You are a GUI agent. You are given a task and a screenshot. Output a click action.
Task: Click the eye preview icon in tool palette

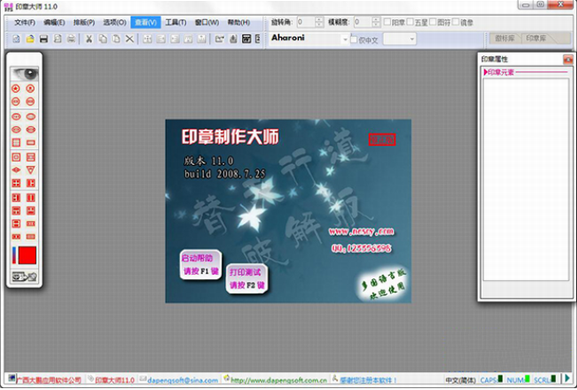click(x=24, y=74)
